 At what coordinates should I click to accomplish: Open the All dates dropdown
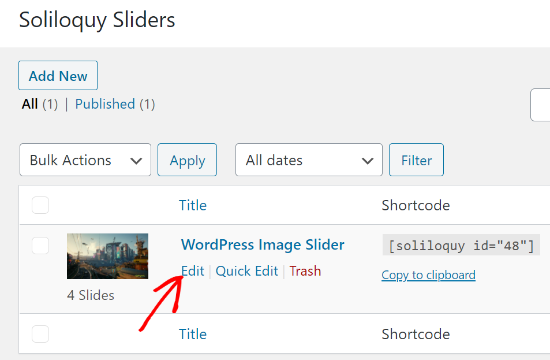[309, 160]
